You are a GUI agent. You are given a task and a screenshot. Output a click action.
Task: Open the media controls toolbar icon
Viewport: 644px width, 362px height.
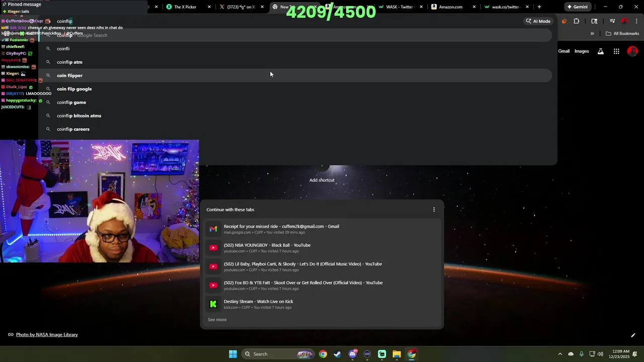point(612,21)
